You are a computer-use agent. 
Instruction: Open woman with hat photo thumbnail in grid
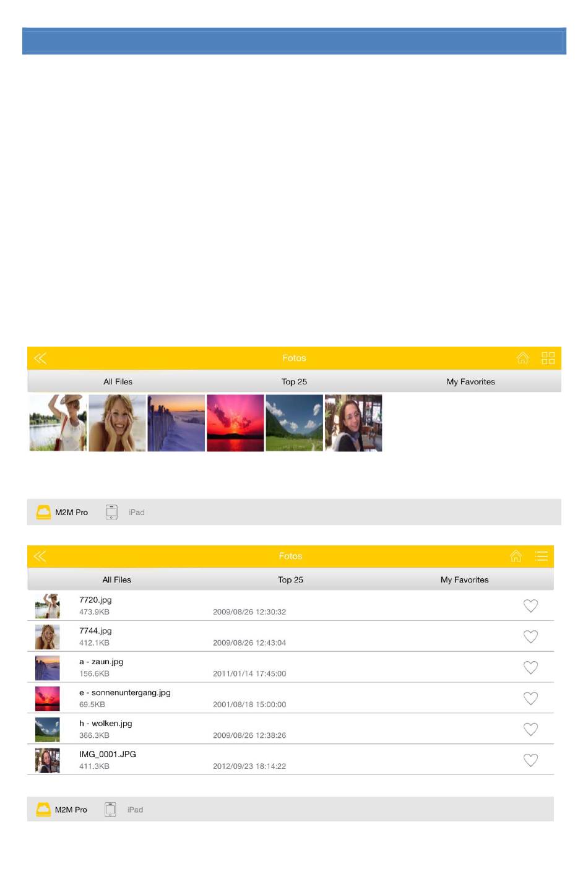click(x=58, y=423)
